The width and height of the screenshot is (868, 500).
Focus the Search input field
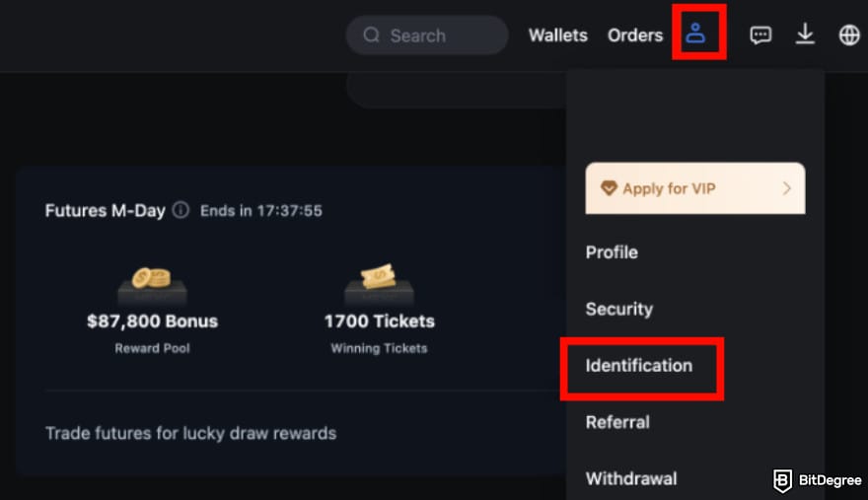pyautogui.click(x=427, y=36)
